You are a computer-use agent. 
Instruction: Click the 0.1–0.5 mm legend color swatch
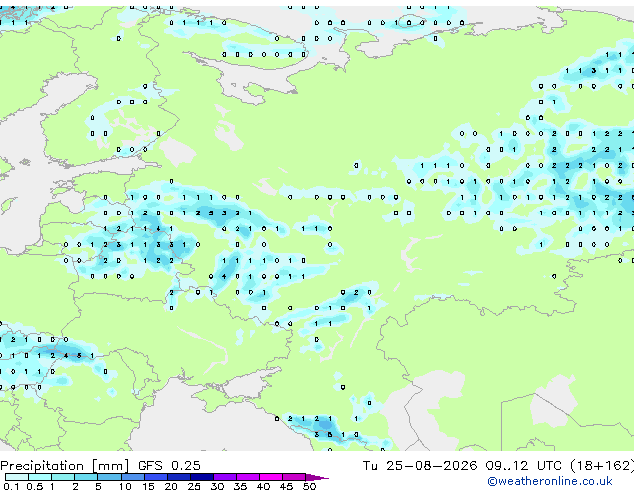[x=17, y=477]
